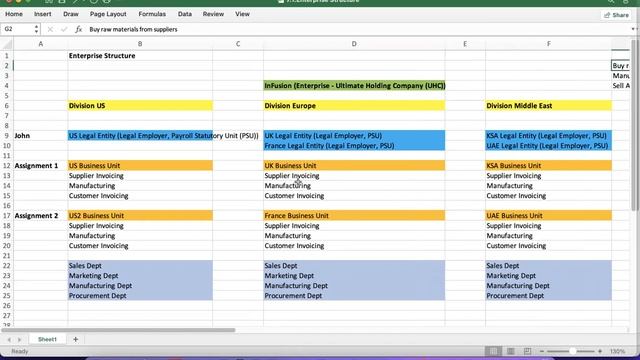Select 'Sales Dept' in Division US column
Image resolution: width=640 pixels, height=360 pixels.
(140, 266)
